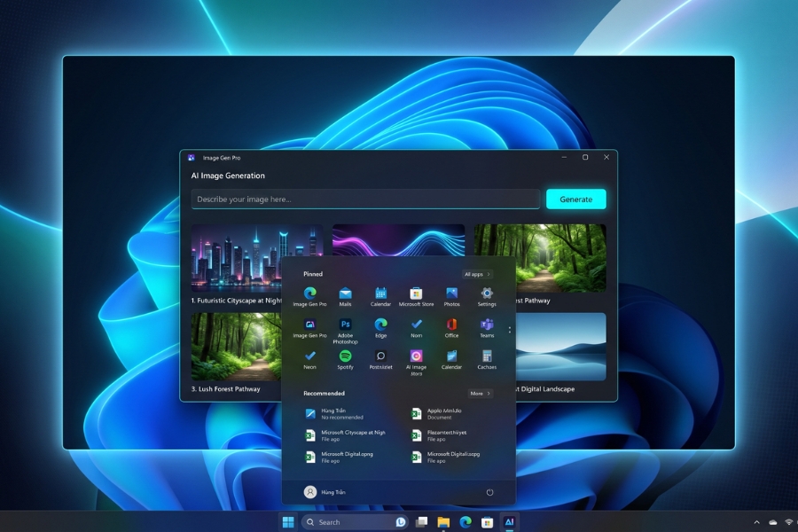Expand the hidden system tray icons chevron
Image resolution: width=798 pixels, height=532 pixels.
(757, 522)
